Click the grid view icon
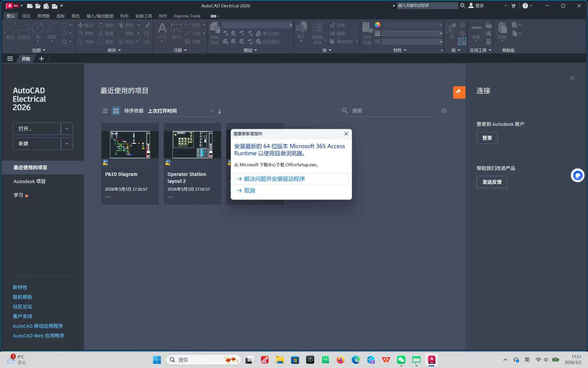The width and height of the screenshot is (588, 368). [116, 111]
